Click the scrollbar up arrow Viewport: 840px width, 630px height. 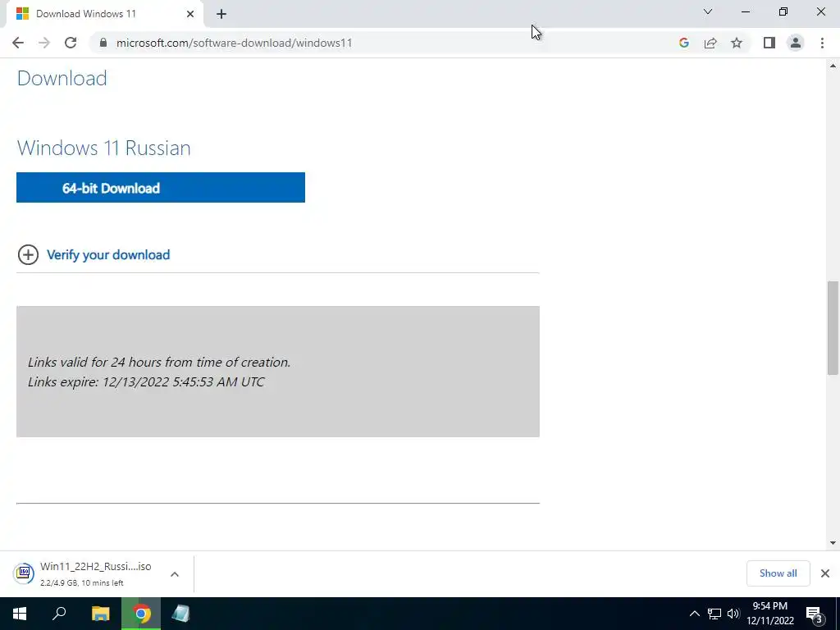point(833,66)
